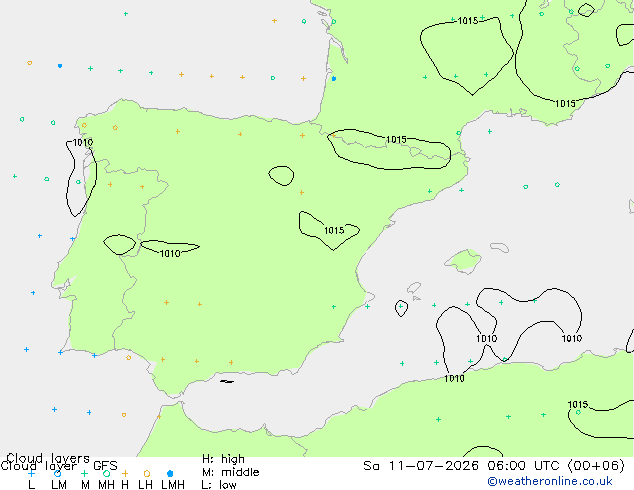
Task: Click the island of Mallorca
Action: coord(463,261)
